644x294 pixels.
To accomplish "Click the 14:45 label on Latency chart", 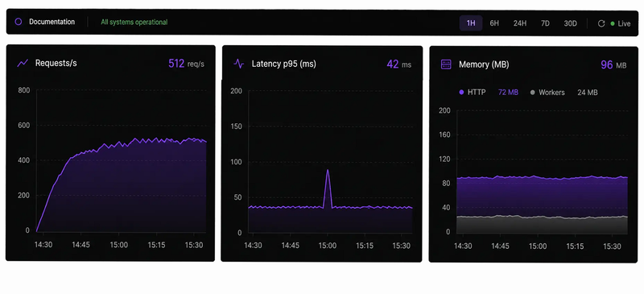I will click(291, 246).
